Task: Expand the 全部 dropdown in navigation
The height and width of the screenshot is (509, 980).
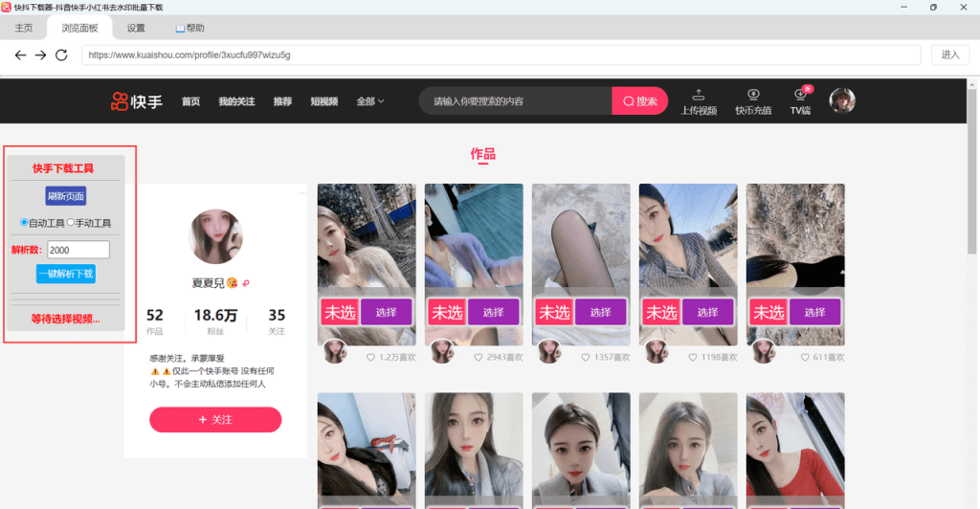Action: (370, 101)
